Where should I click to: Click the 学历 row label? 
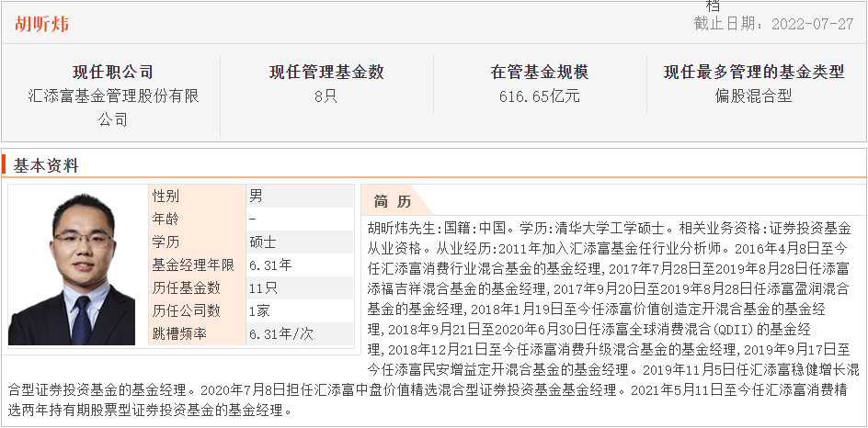(x=166, y=242)
